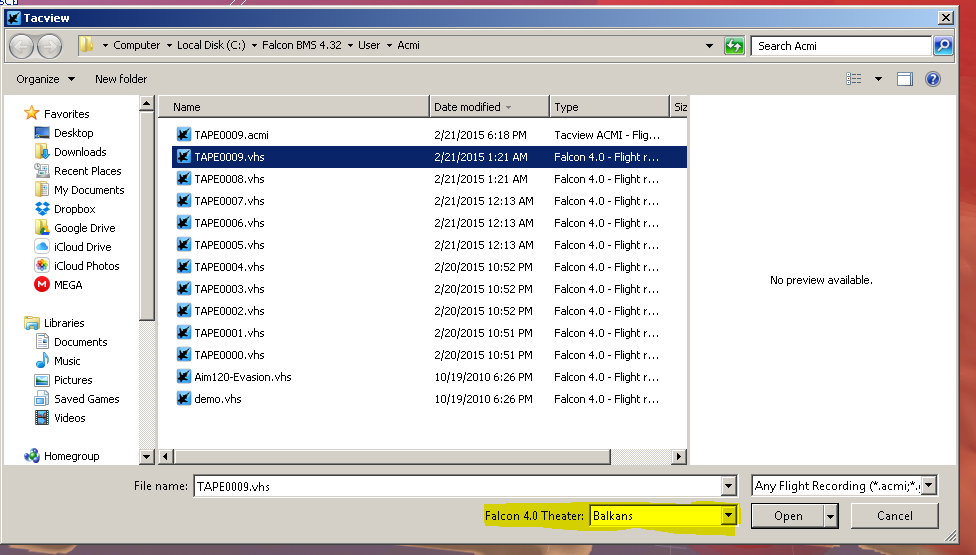Image resolution: width=976 pixels, height=555 pixels.
Task: Click the horizontal scrollbar right arrow
Action: [679, 457]
